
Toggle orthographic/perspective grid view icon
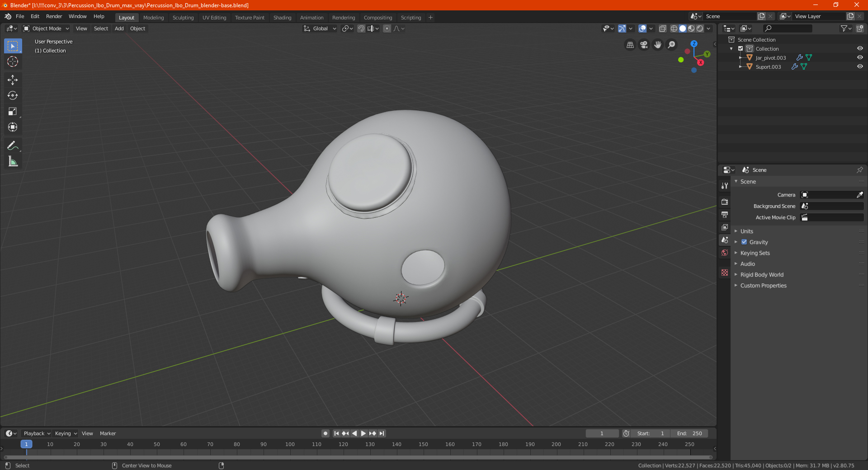pyautogui.click(x=630, y=45)
